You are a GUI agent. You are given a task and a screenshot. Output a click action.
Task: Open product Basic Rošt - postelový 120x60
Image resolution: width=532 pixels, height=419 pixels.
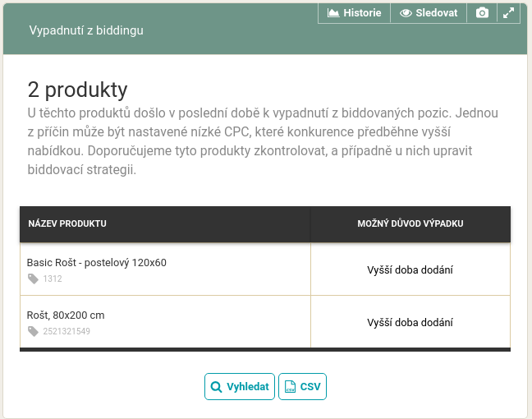pyautogui.click(x=97, y=262)
